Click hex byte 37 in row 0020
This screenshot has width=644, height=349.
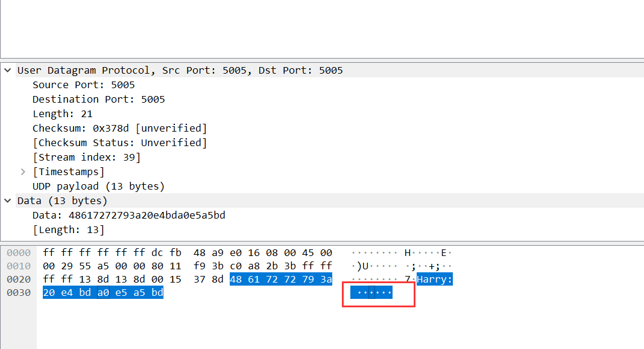pos(200,280)
